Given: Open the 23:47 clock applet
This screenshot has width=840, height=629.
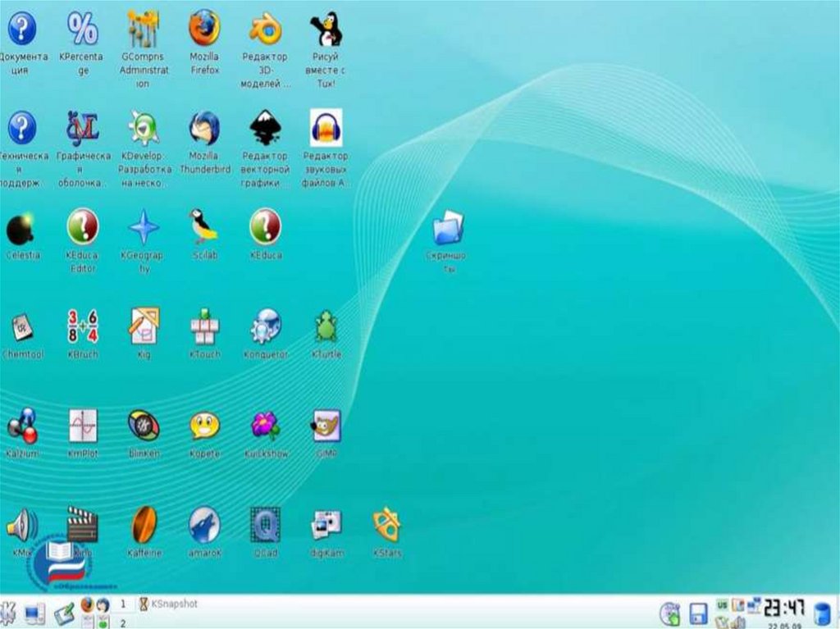Looking at the screenshot, I should click(x=784, y=608).
